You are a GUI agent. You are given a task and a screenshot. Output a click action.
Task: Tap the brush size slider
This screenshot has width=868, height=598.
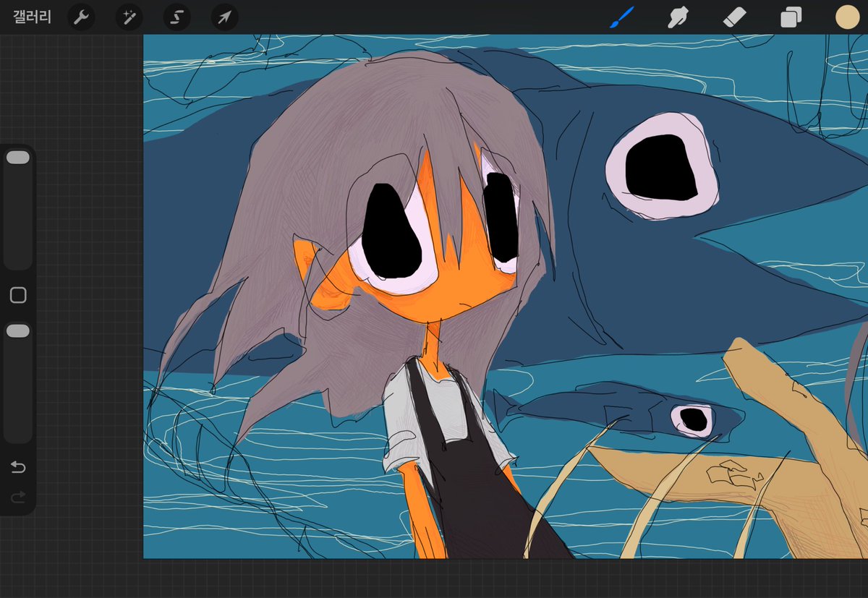point(18,156)
